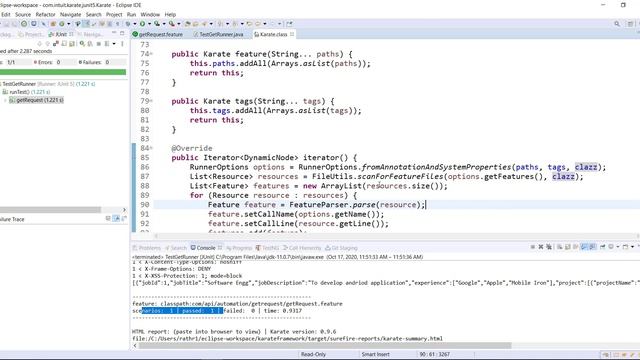Click the Failure Trace panel label
This screenshot has width=640, height=360.
(12, 219)
